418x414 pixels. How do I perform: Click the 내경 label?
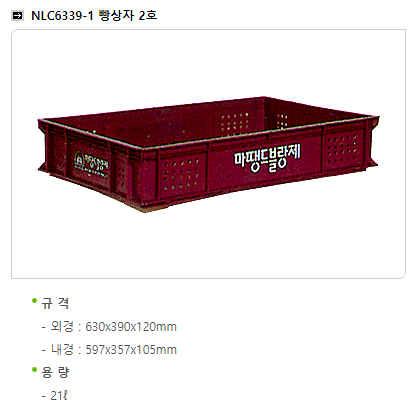pos(62,349)
